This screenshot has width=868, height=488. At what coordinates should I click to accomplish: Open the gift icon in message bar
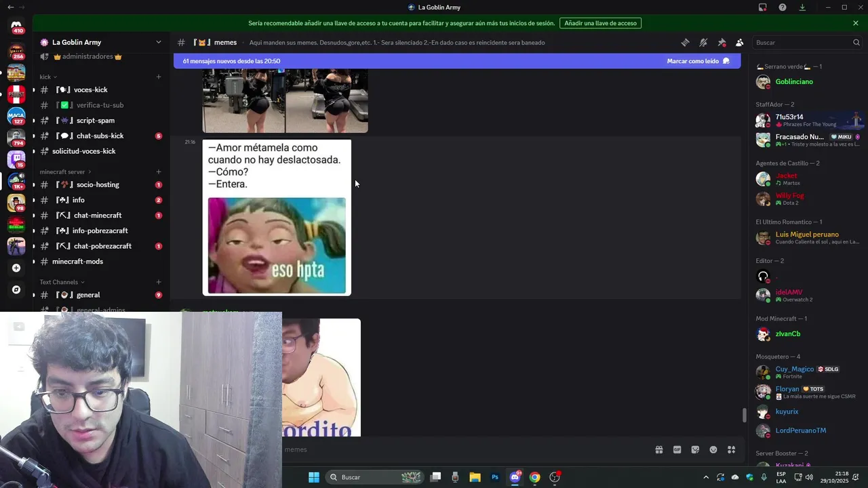pos(658,449)
